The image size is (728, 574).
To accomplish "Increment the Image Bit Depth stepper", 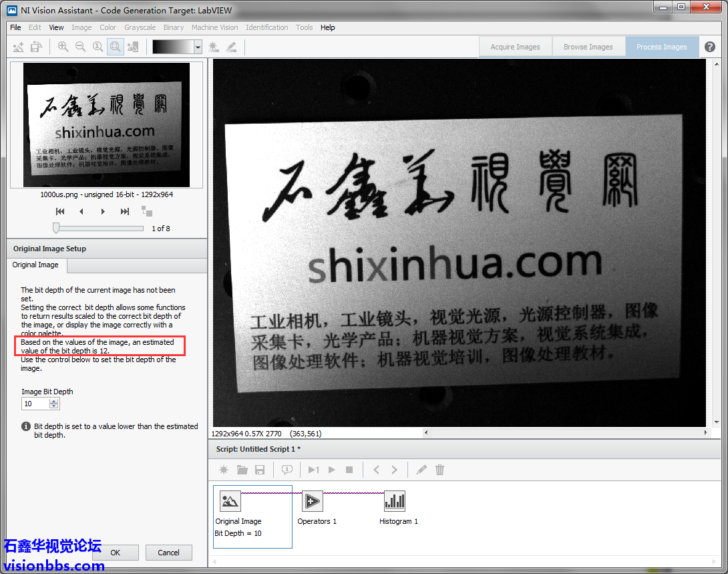I will pyautogui.click(x=54, y=401).
